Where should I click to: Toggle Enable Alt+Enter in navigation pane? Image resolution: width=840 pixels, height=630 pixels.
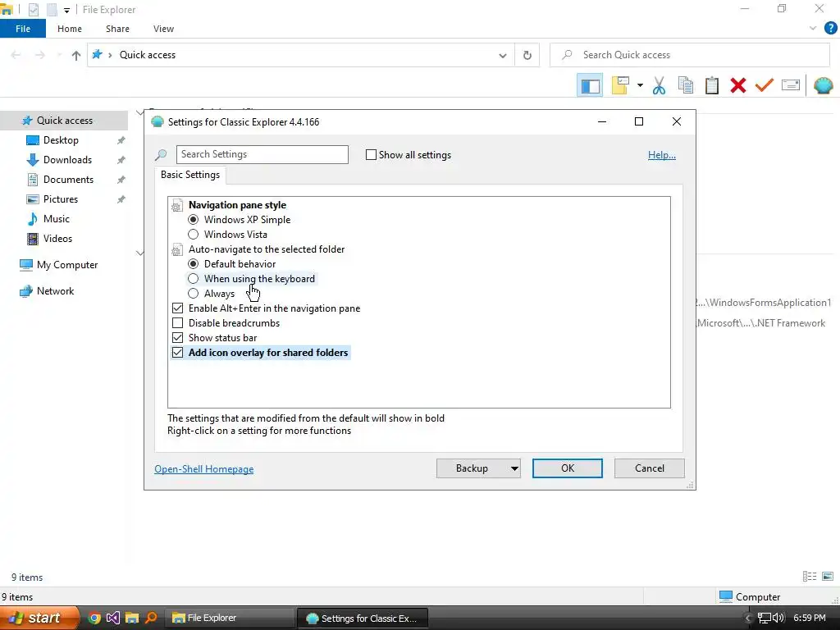click(x=177, y=308)
